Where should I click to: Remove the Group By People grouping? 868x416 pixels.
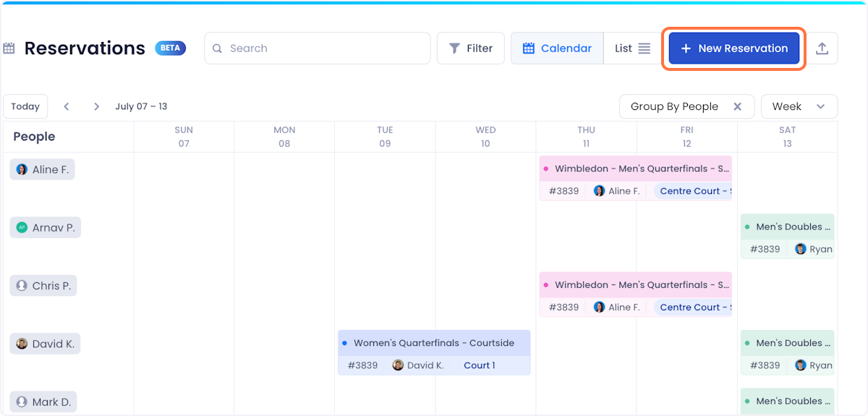tap(738, 106)
